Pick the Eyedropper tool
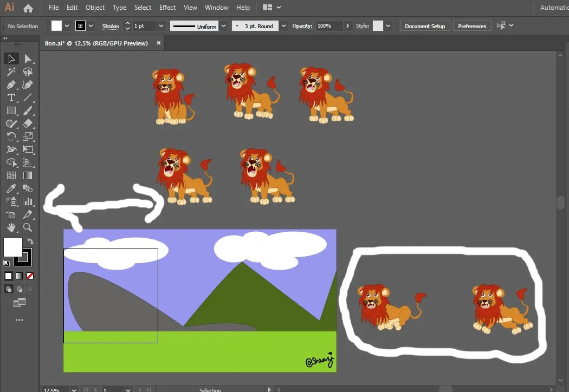 pyautogui.click(x=11, y=188)
